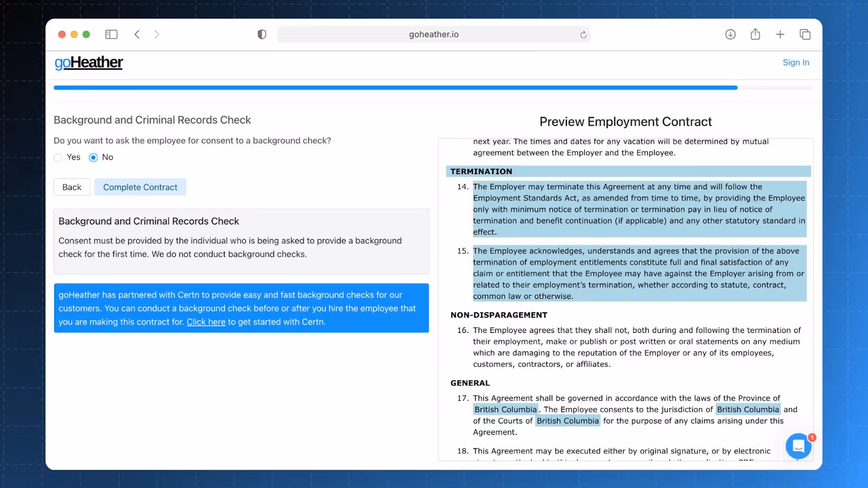
Task: Open the Sign In link
Action: [796, 62]
